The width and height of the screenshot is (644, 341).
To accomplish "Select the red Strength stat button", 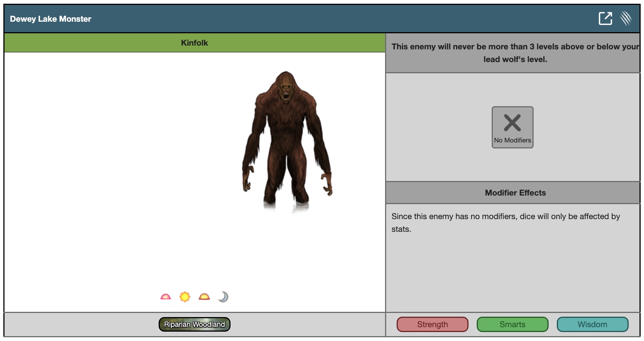I will pos(432,324).
